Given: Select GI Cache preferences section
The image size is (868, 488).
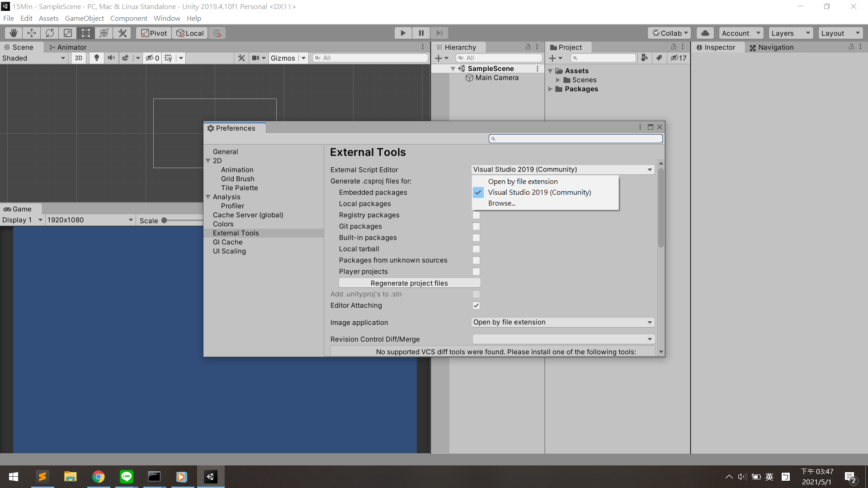Looking at the screenshot, I should (227, 242).
